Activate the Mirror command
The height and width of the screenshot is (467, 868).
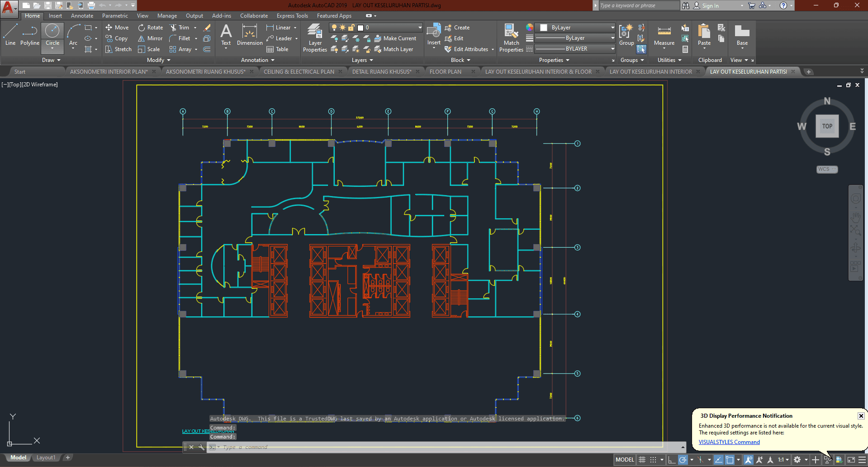pos(150,38)
